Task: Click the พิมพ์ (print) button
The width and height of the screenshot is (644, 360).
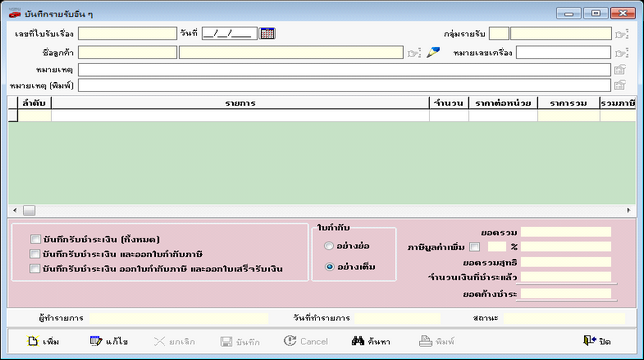Action: pyautogui.click(x=437, y=341)
